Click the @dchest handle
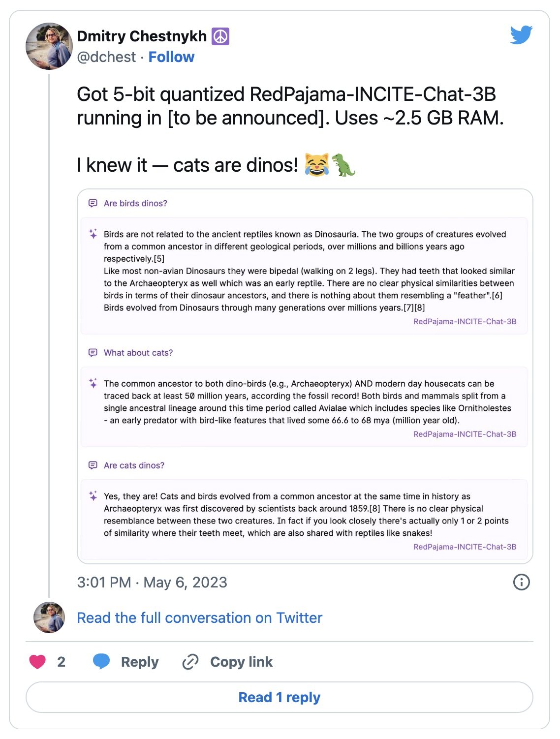This screenshot has width=560, height=739. pyautogui.click(x=106, y=57)
